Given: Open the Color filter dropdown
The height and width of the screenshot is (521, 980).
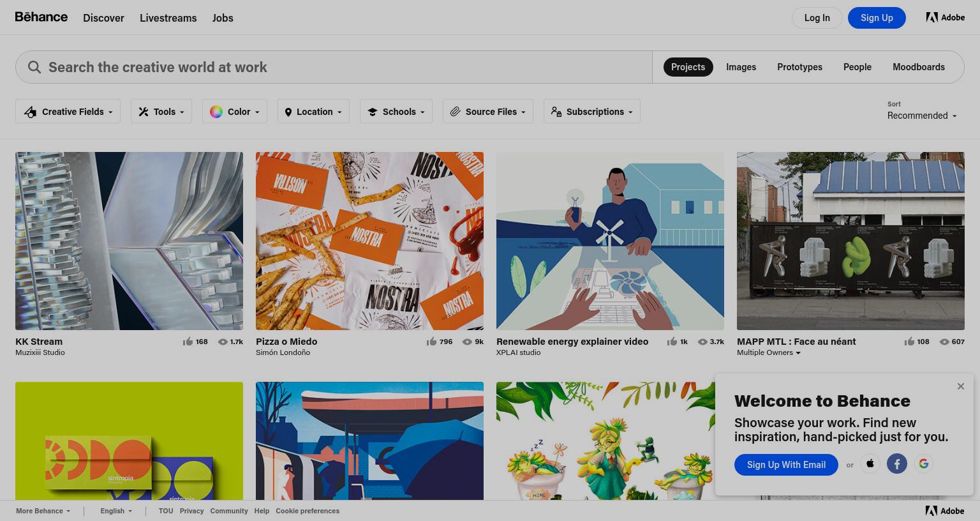Looking at the screenshot, I should 235,111.
